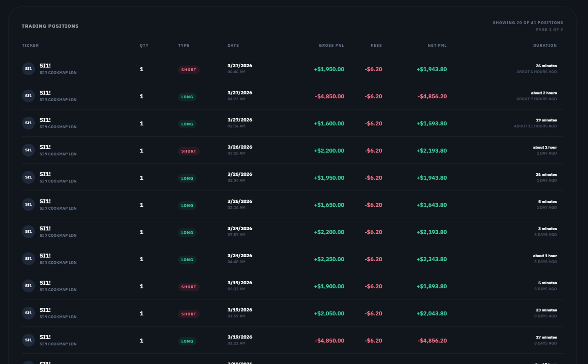Click the '19 minutes' duration cell
This screenshot has width=588, height=364.
(546, 120)
